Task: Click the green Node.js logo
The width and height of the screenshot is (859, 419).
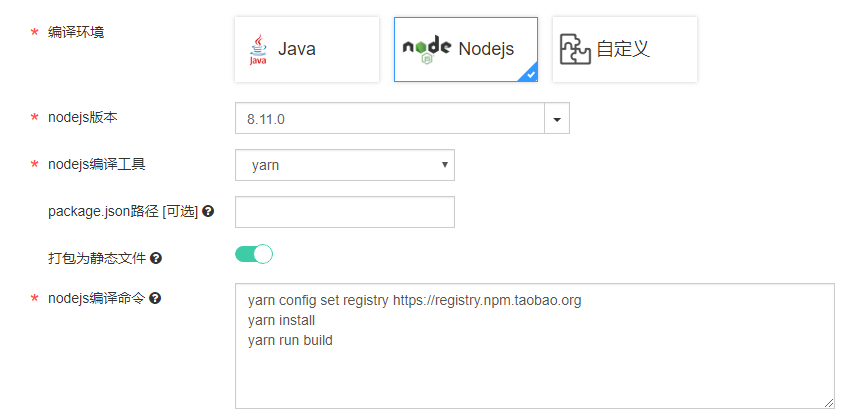Action: coord(427,51)
